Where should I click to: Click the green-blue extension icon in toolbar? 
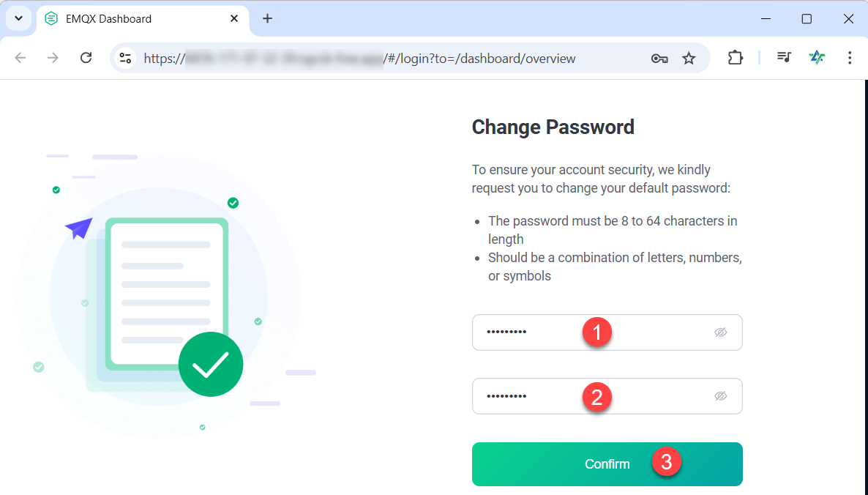pyautogui.click(x=817, y=57)
